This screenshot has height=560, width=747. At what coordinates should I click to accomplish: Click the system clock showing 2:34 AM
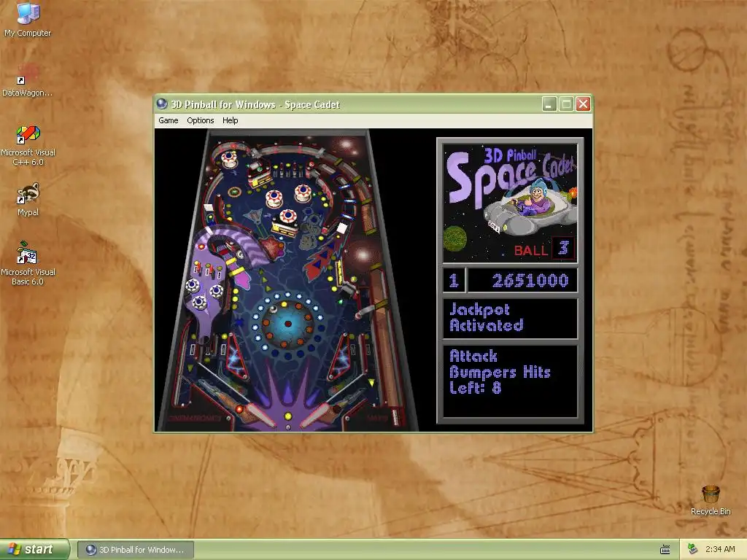point(720,550)
